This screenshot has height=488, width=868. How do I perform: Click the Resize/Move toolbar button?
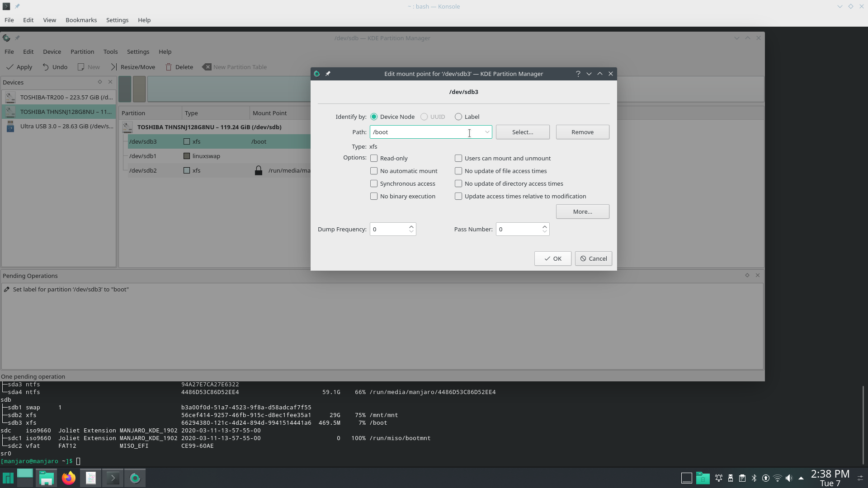click(x=133, y=67)
